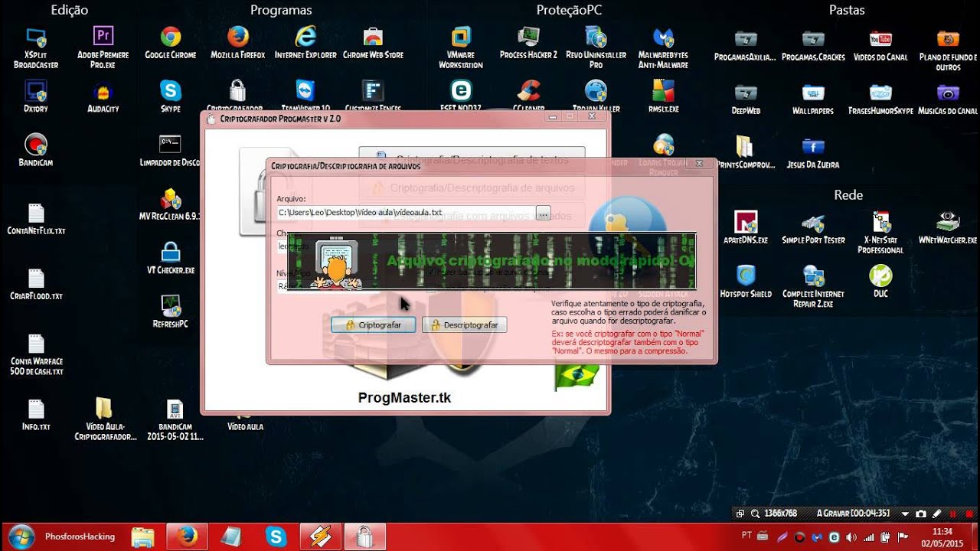Image resolution: width=980 pixels, height=551 pixels.
Task: Click the Descriptografar button
Action: (x=464, y=325)
